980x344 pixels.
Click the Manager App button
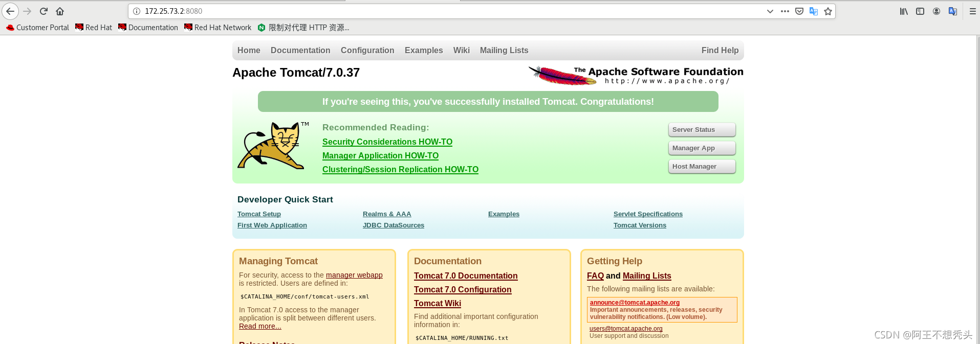702,148
